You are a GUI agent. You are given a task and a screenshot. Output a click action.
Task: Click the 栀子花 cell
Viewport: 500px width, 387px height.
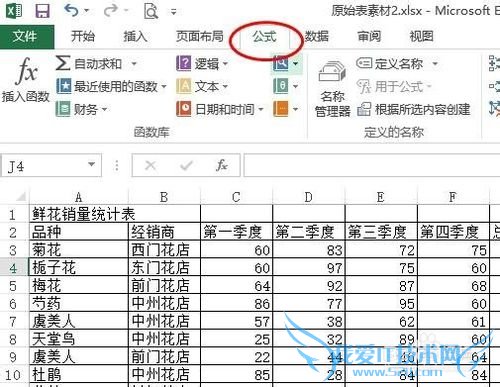point(79,268)
